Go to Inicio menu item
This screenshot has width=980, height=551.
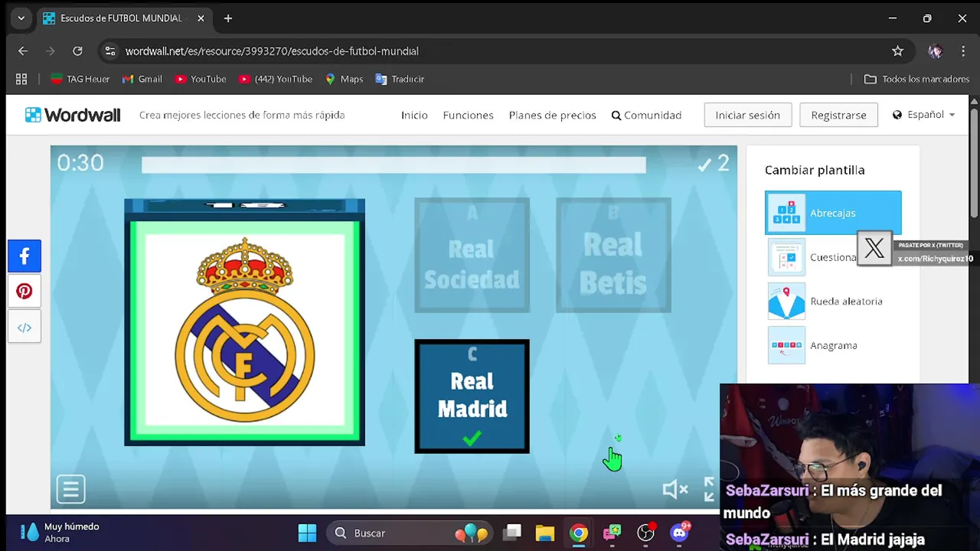point(414,115)
